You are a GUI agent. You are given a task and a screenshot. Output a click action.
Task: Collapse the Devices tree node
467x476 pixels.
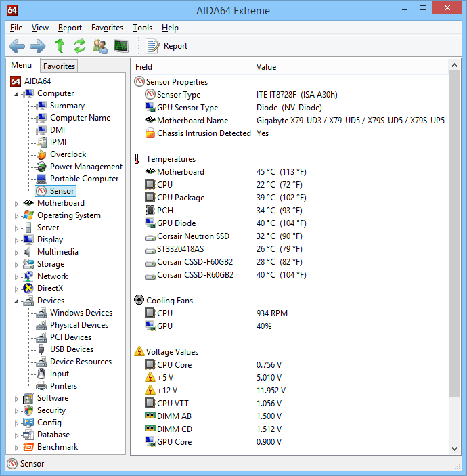pyautogui.click(x=17, y=301)
